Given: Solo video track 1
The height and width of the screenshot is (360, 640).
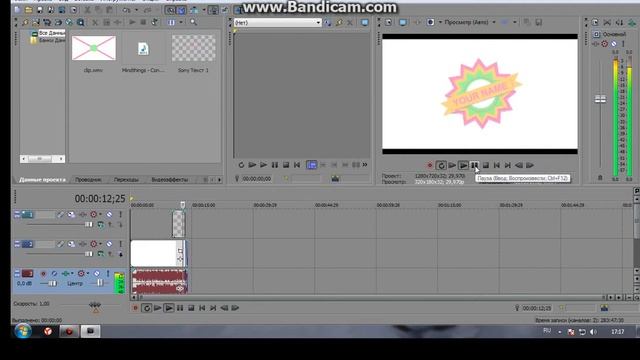Looking at the screenshot, I should coord(120,214).
